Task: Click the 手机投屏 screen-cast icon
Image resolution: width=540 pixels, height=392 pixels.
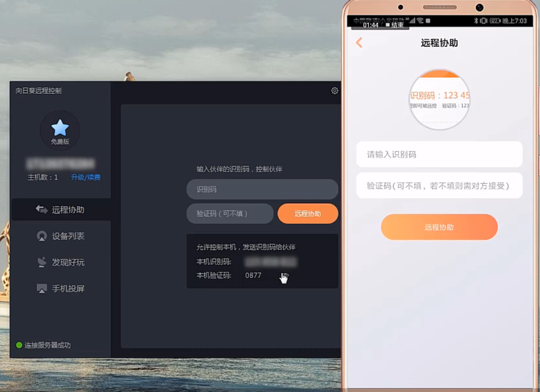Action: [42, 288]
